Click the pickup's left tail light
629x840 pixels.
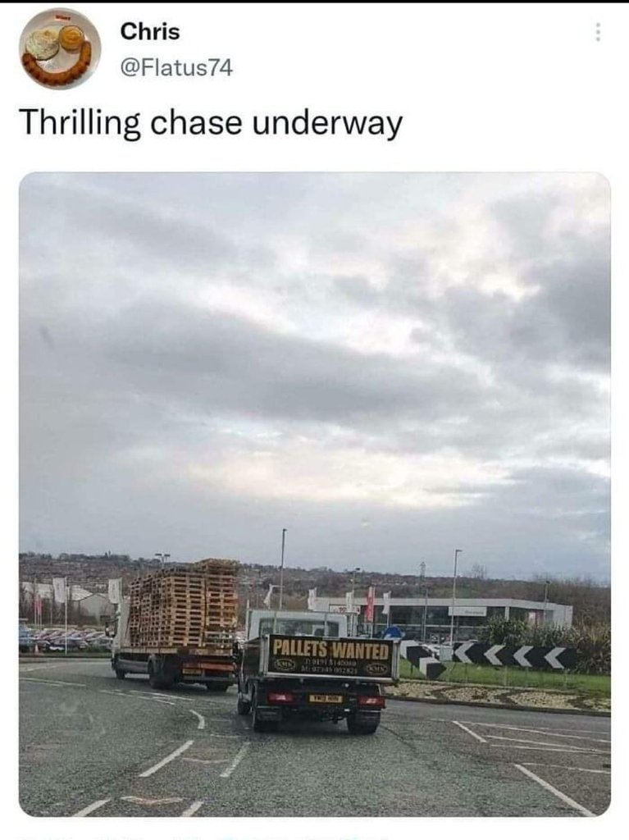point(280,697)
